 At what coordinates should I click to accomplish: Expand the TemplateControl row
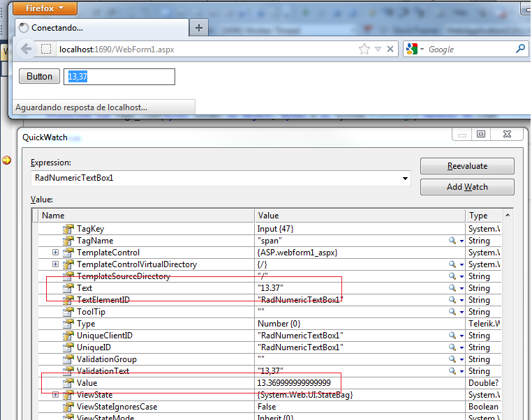click(55, 253)
